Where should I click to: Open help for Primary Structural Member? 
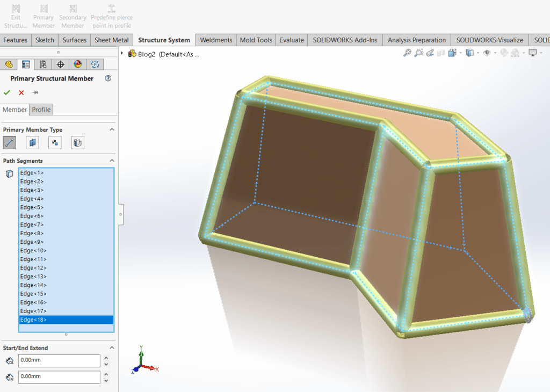point(108,78)
